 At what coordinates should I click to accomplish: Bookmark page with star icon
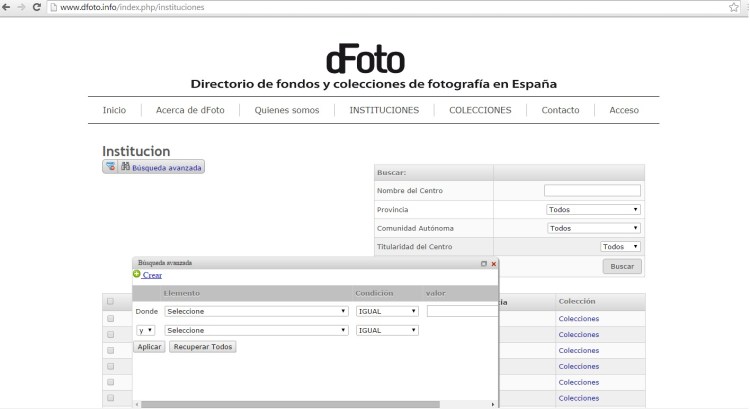click(734, 7)
